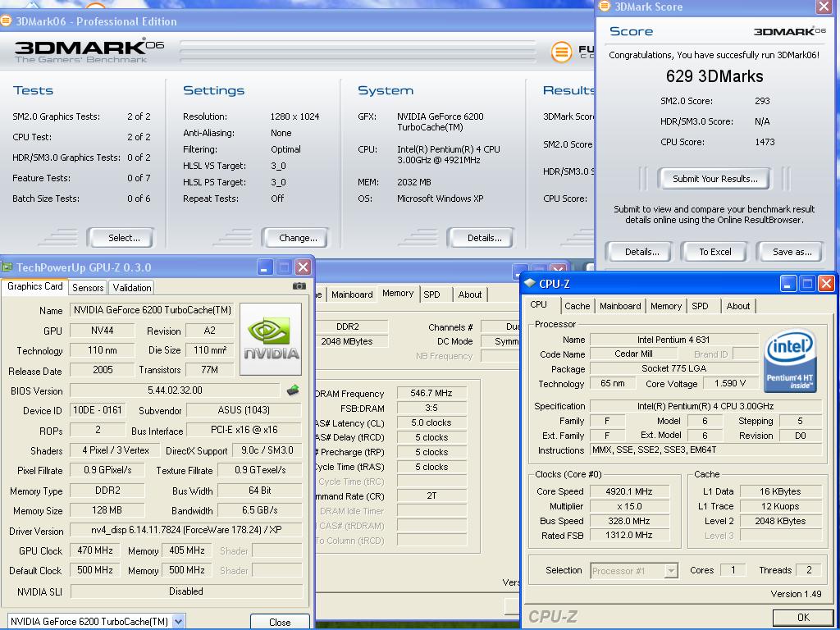Click the Core Voltage value 1.590 V
The height and width of the screenshot is (630, 840).
pos(730,383)
